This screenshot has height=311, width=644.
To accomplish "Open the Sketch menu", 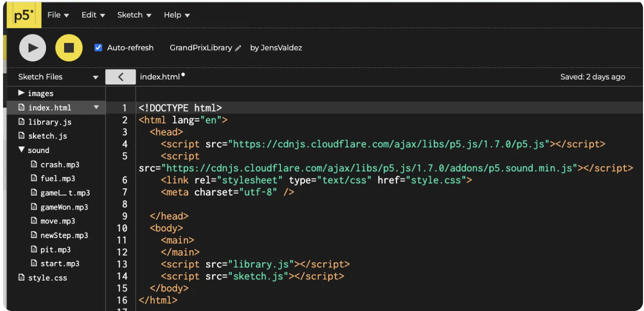I will 134,14.
